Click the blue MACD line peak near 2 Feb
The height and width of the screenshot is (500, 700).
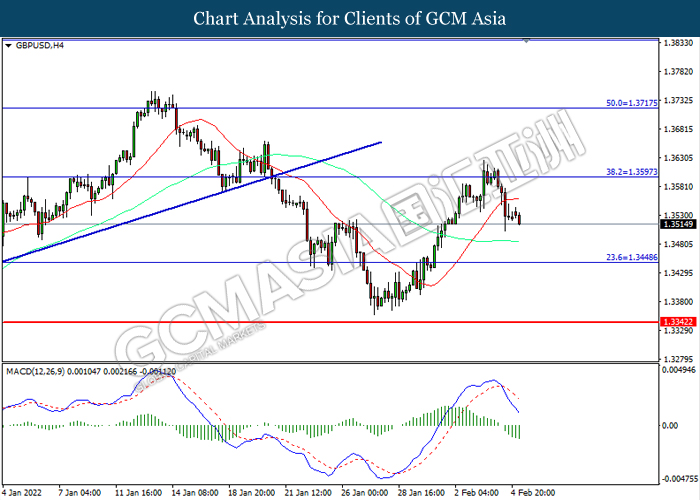point(491,381)
